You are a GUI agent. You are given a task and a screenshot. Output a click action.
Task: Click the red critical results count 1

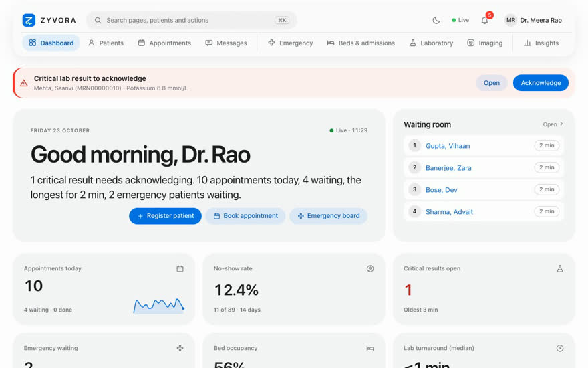408,290
